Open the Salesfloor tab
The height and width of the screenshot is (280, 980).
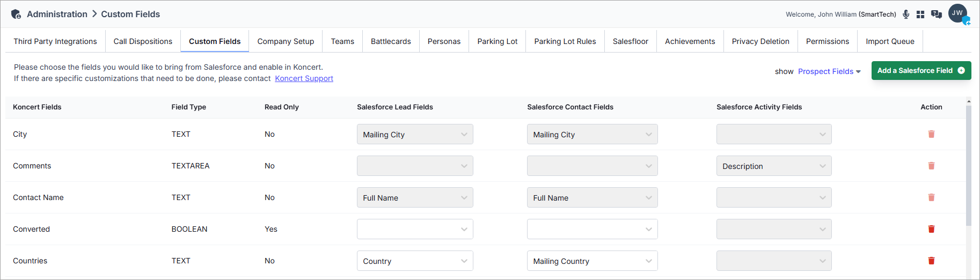[x=631, y=41]
